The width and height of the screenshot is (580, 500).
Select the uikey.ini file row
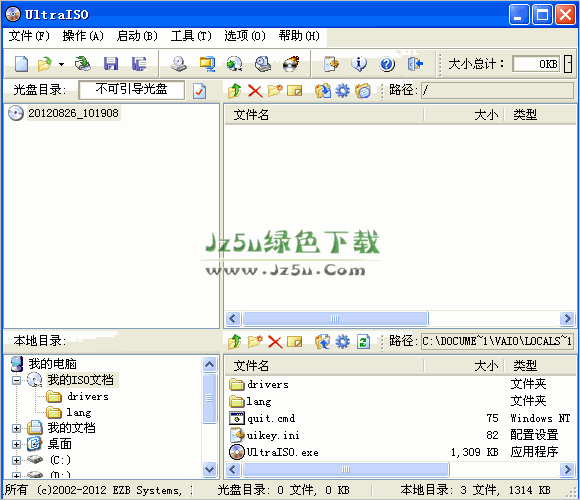[400, 435]
